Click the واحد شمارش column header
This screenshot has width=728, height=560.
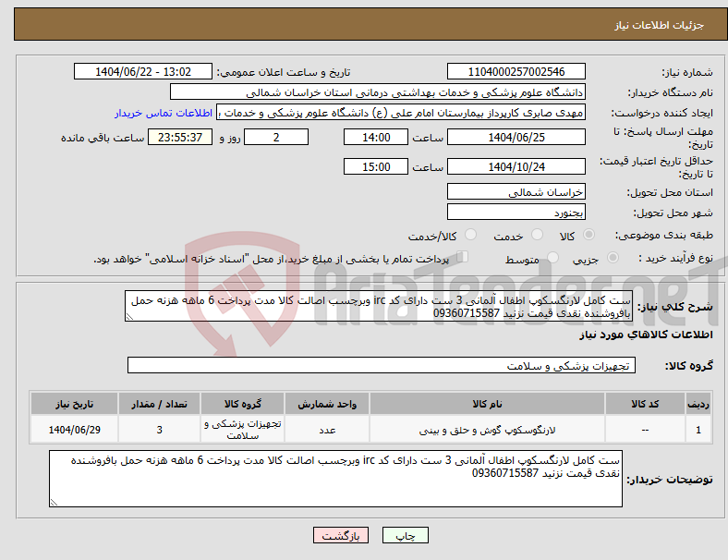point(327,404)
